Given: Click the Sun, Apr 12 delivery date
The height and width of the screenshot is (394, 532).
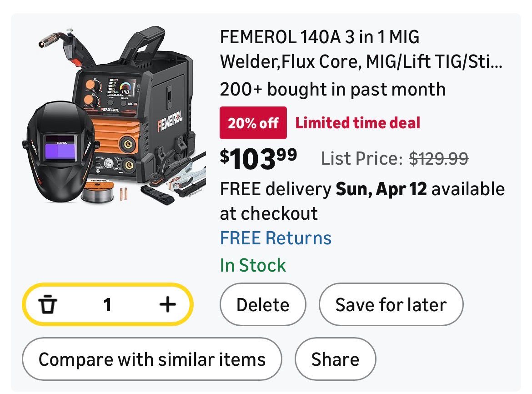Looking at the screenshot, I should coord(381,189).
